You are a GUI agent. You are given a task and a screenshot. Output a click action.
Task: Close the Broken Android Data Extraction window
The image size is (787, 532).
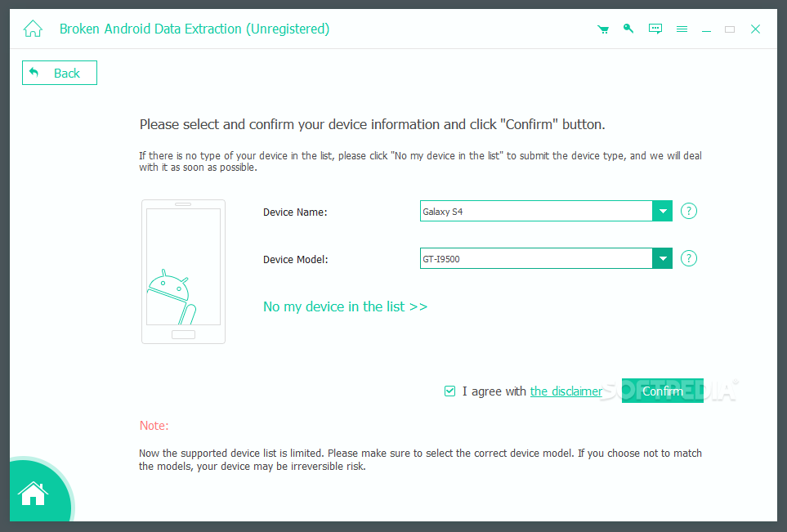755,29
